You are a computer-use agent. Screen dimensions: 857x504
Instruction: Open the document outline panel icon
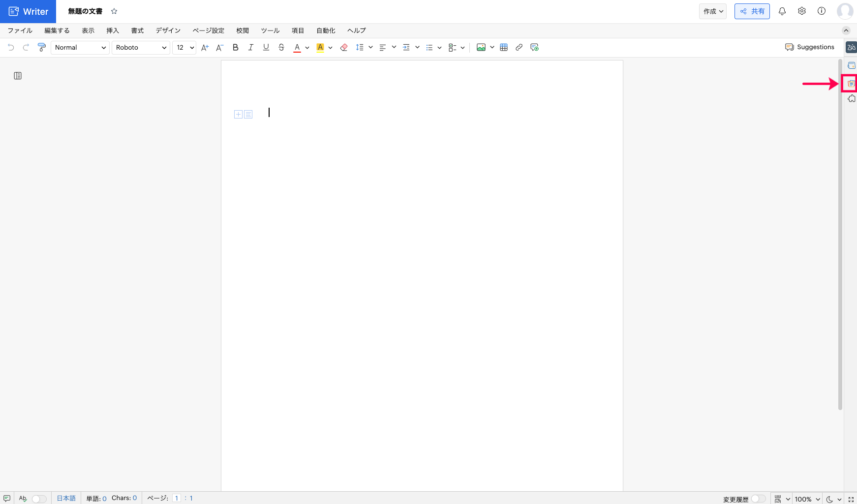pyautogui.click(x=18, y=76)
